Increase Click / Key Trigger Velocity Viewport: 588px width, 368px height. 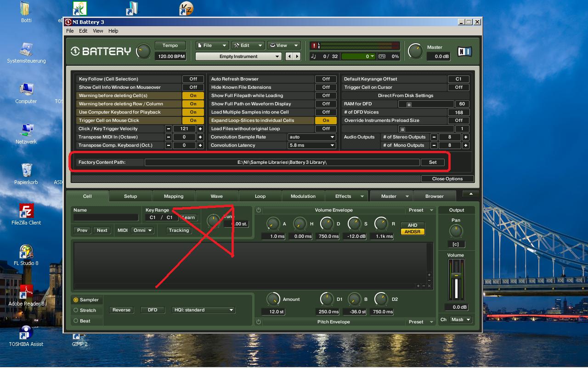click(x=200, y=129)
